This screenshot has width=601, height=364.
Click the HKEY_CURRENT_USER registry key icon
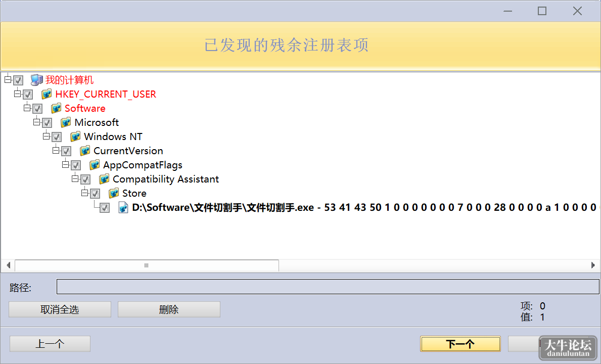(47, 94)
